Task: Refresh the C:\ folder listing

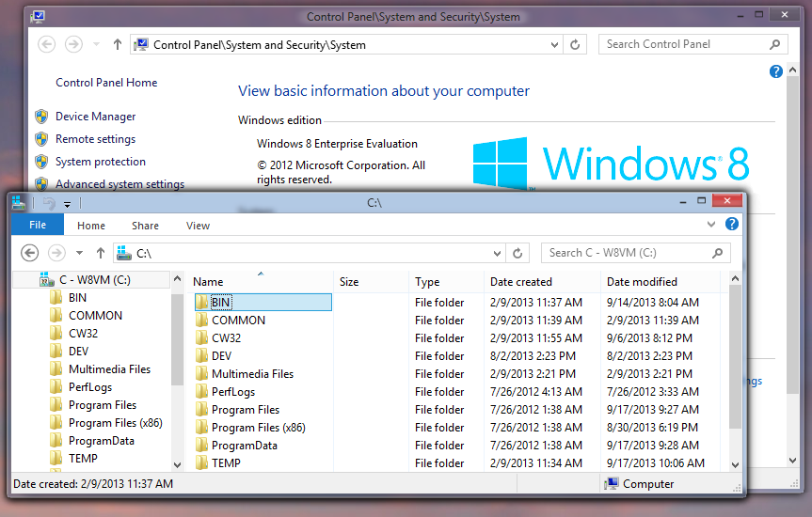Action: (517, 253)
